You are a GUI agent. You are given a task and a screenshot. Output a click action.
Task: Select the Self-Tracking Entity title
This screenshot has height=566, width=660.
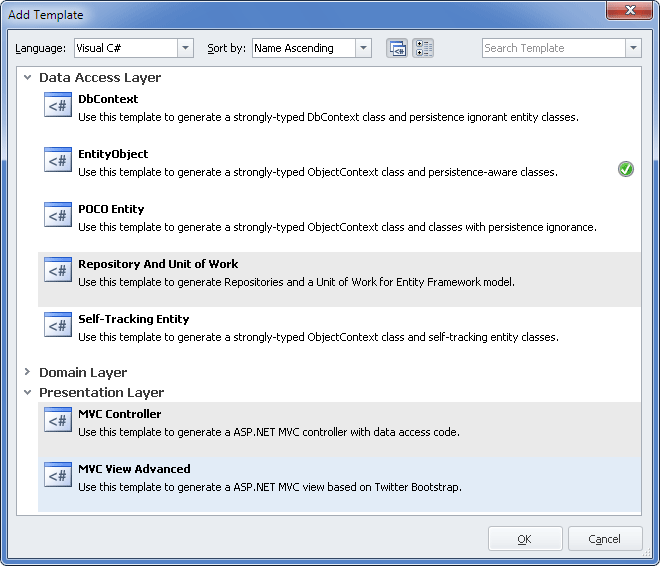click(134, 319)
